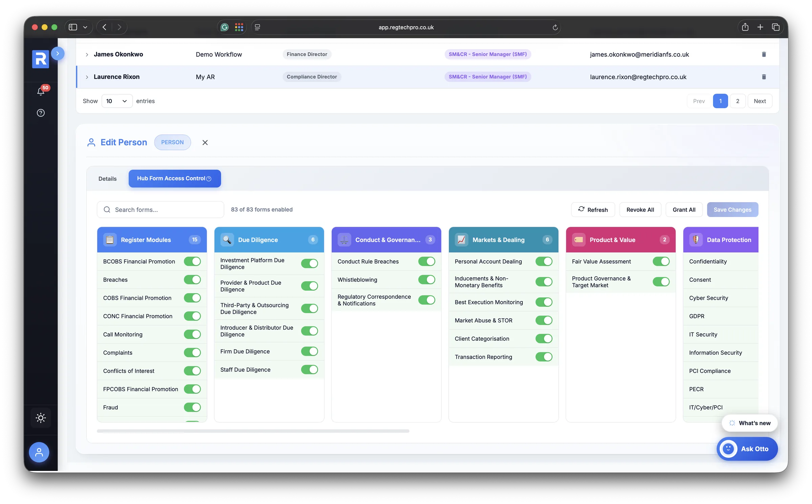
Task: Open the help question mark icon in sidebar
Action: coord(41,113)
